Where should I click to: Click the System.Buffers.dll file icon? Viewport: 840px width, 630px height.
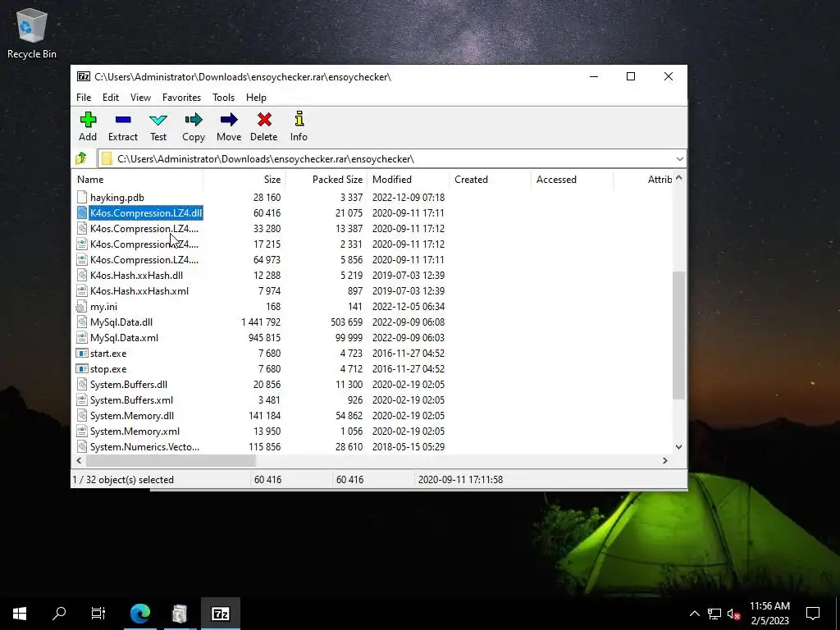click(81, 384)
